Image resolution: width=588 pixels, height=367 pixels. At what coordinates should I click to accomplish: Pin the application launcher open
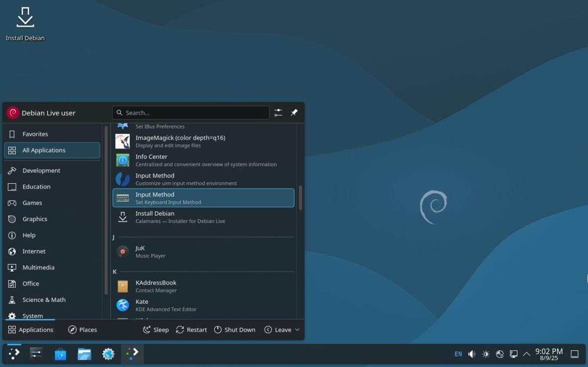click(x=294, y=113)
